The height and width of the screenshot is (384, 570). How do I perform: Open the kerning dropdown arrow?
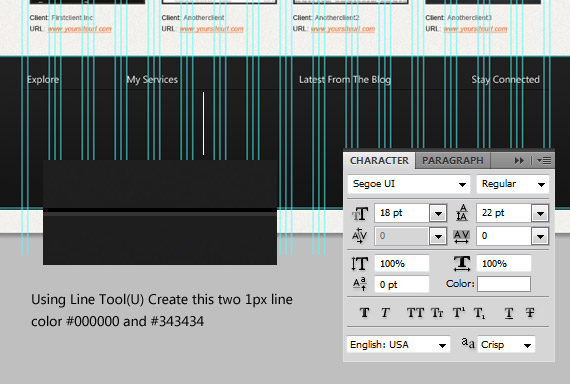click(438, 236)
